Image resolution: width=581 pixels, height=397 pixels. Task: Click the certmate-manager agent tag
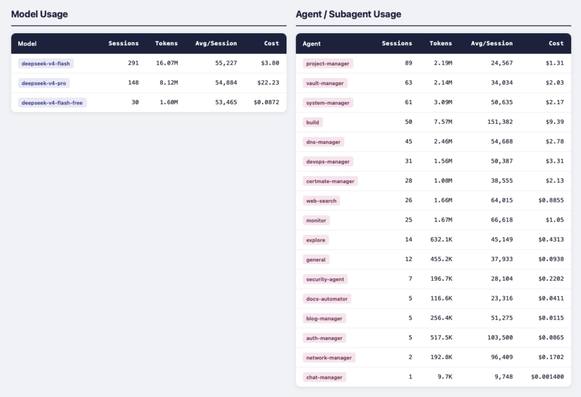point(330,181)
